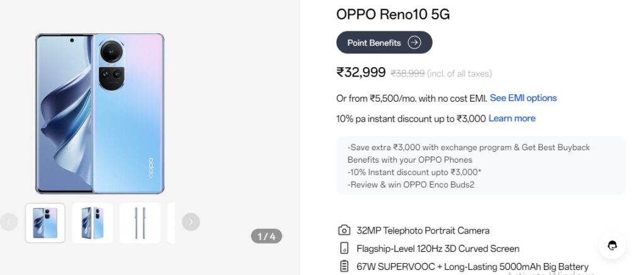Image resolution: width=644 pixels, height=275 pixels.
Task: Open the customer support chat icon
Action: click(x=612, y=245)
